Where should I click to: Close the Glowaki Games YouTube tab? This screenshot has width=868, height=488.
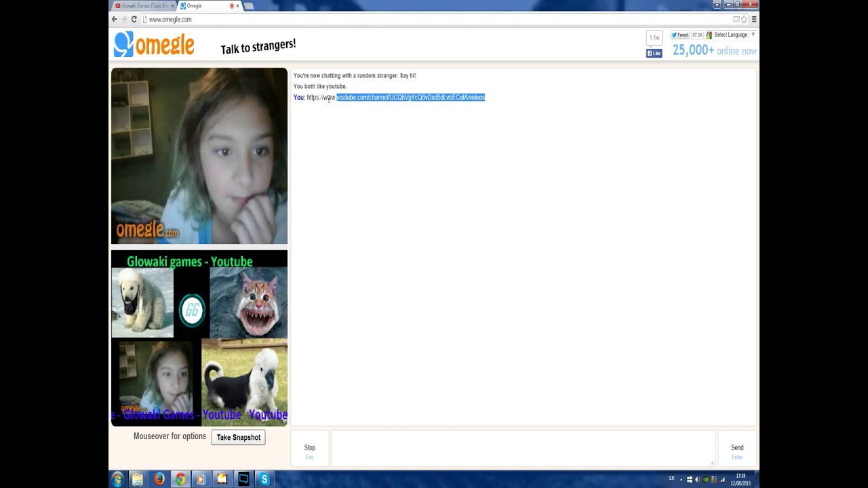pos(172,6)
